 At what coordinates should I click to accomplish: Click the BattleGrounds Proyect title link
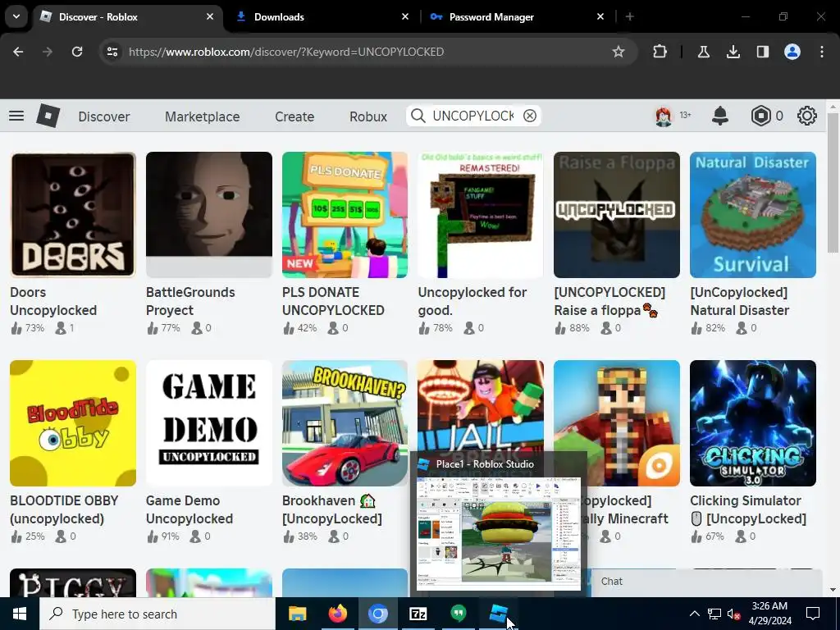point(190,301)
